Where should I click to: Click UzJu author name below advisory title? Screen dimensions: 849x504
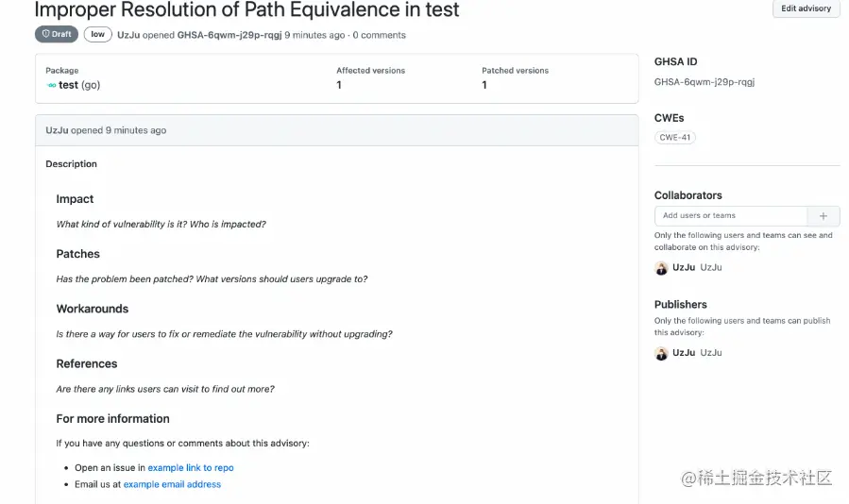coord(127,35)
